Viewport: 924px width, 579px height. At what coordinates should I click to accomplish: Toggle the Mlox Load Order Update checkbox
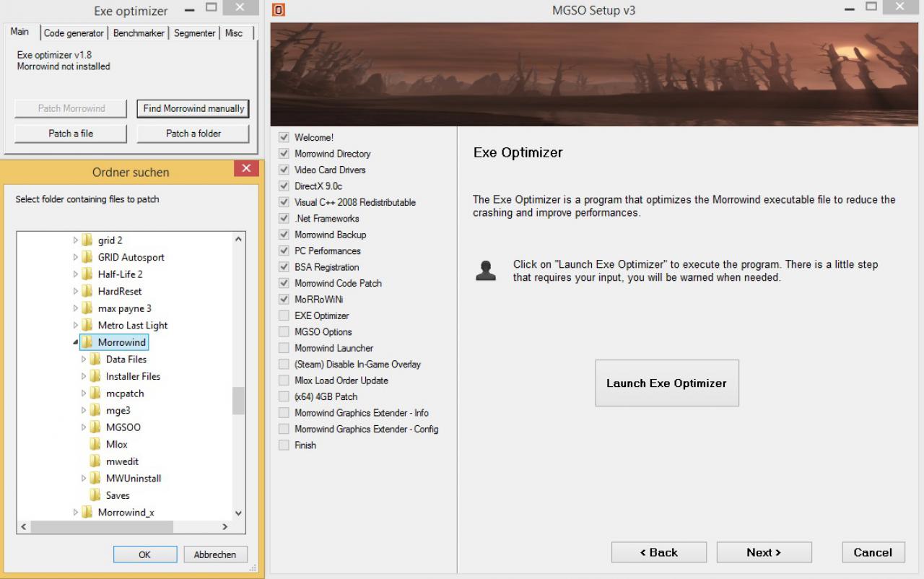click(284, 380)
